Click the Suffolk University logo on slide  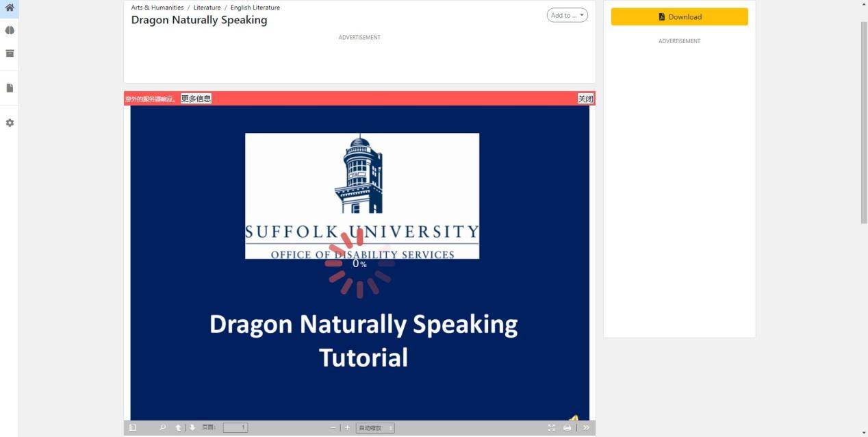click(x=362, y=196)
